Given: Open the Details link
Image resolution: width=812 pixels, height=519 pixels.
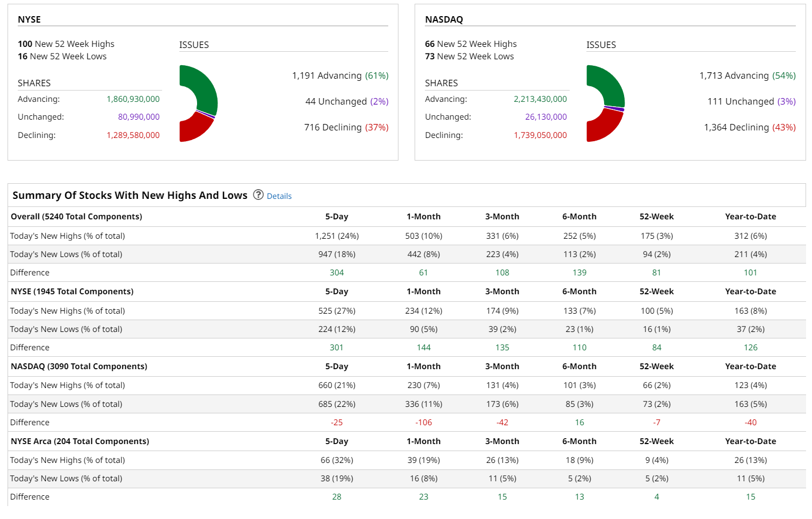Looking at the screenshot, I should [279, 196].
